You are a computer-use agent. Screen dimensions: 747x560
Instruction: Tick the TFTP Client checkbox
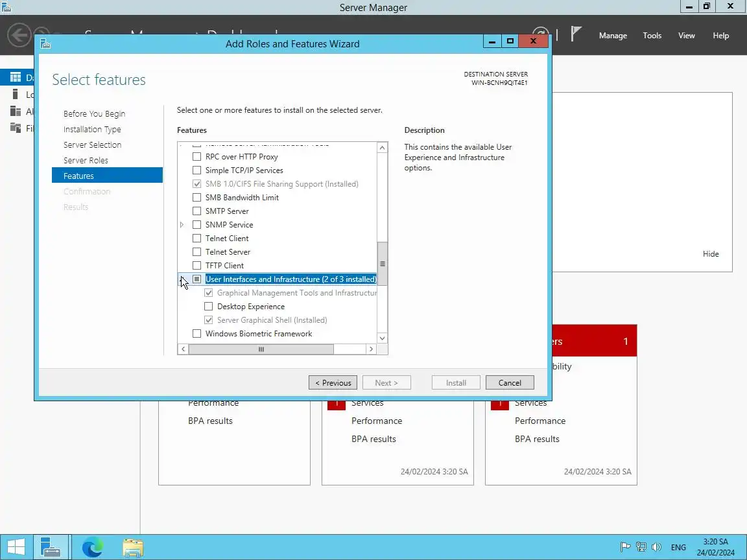(x=196, y=265)
